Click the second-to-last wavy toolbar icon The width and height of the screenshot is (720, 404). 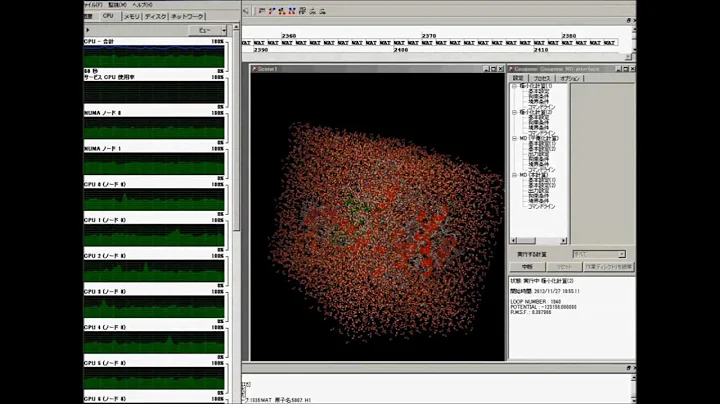(312, 11)
